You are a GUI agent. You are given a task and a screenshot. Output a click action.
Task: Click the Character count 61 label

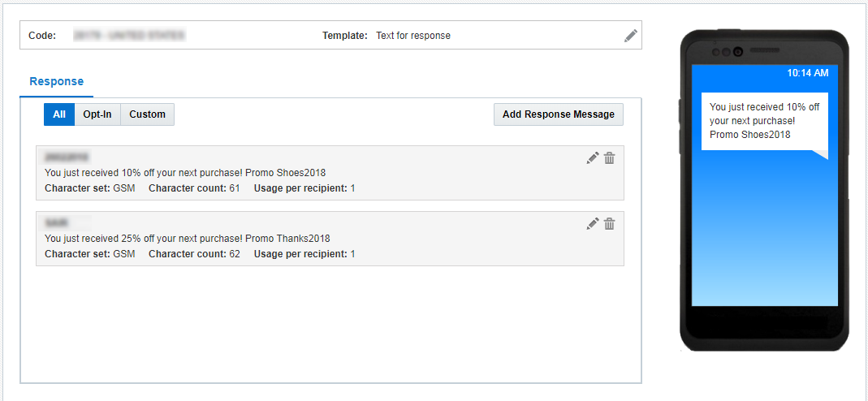194,188
